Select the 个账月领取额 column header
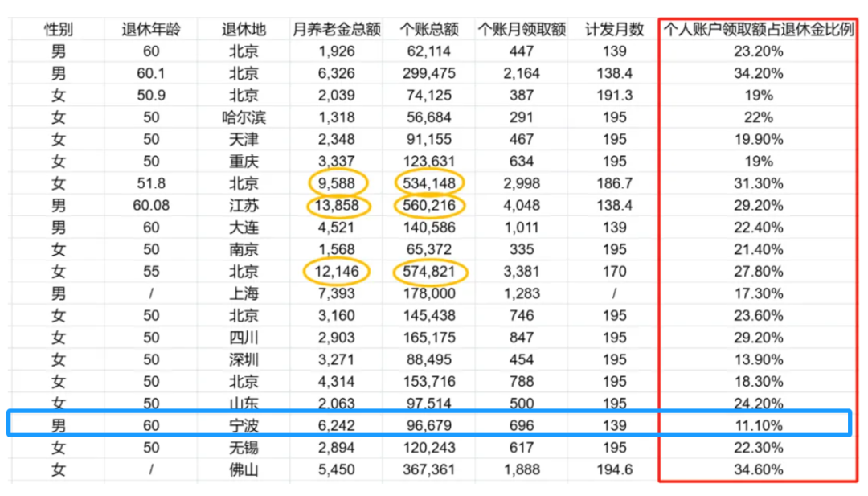Screen dimensions: 868x496 (x=522, y=31)
